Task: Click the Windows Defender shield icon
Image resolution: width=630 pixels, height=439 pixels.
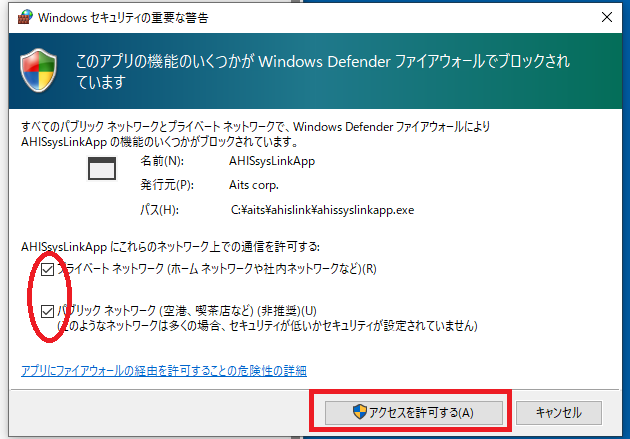Action: [39, 70]
